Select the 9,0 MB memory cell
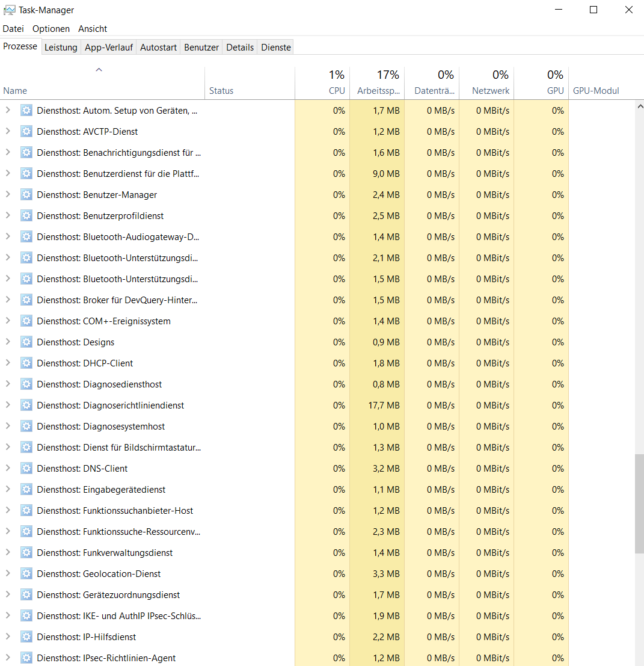This screenshot has width=644, height=666. click(377, 174)
